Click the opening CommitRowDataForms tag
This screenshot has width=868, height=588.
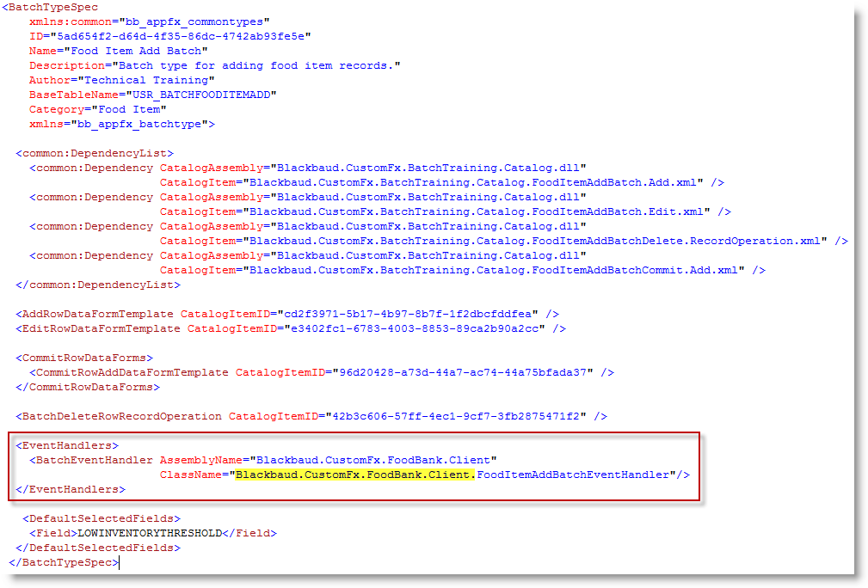click(x=84, y=358)
